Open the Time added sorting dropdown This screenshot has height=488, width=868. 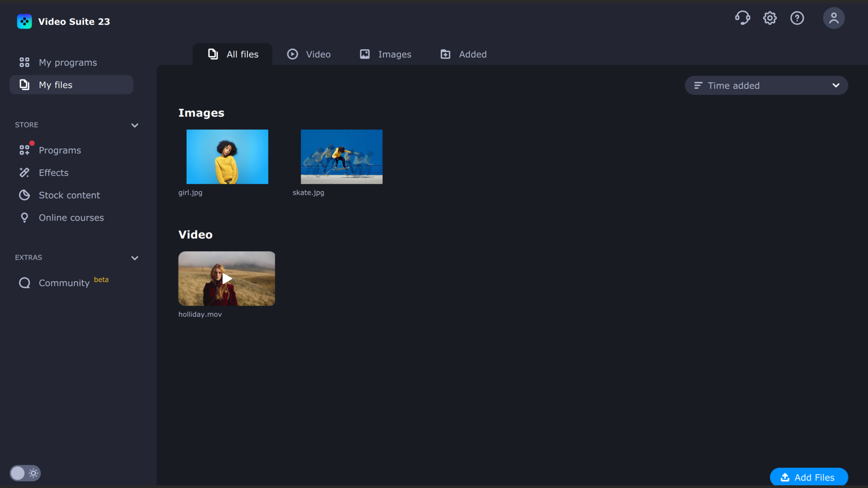766,85
